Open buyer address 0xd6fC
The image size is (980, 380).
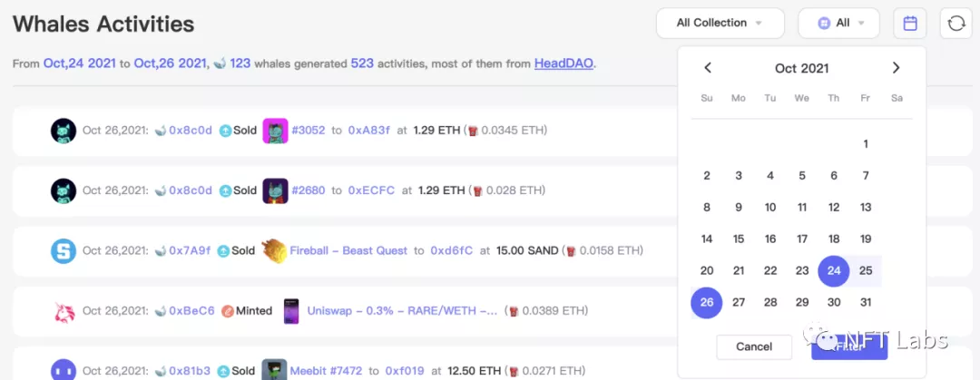click(452, 250)
